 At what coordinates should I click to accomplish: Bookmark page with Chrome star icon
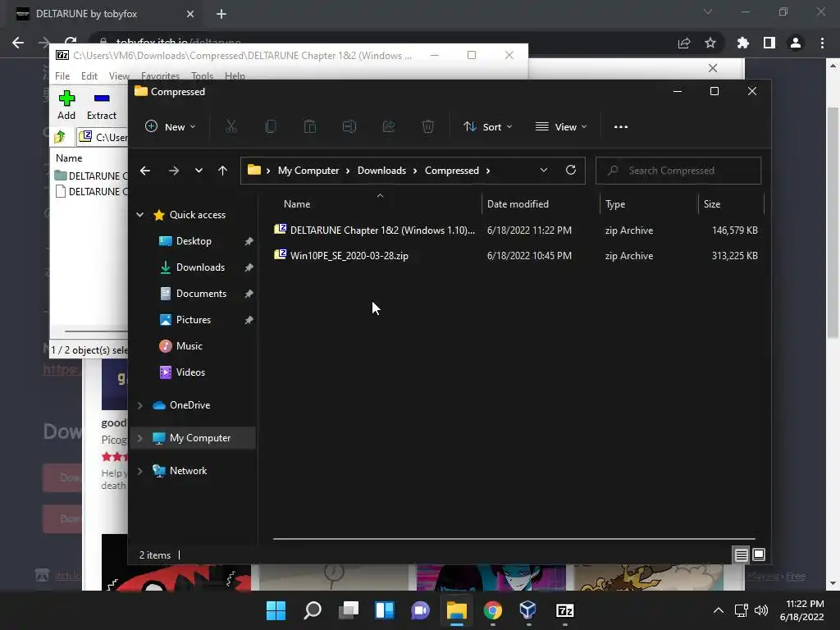(710, 43)
